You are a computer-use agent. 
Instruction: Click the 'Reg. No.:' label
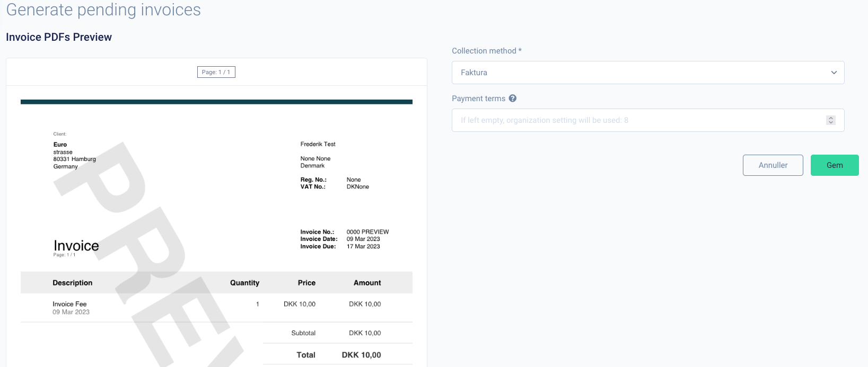pyautogui.click(x=313, y=180)
